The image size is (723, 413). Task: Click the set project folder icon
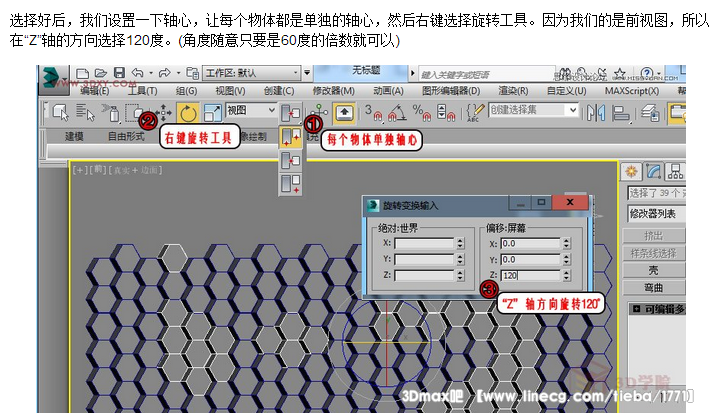(193, 73)
